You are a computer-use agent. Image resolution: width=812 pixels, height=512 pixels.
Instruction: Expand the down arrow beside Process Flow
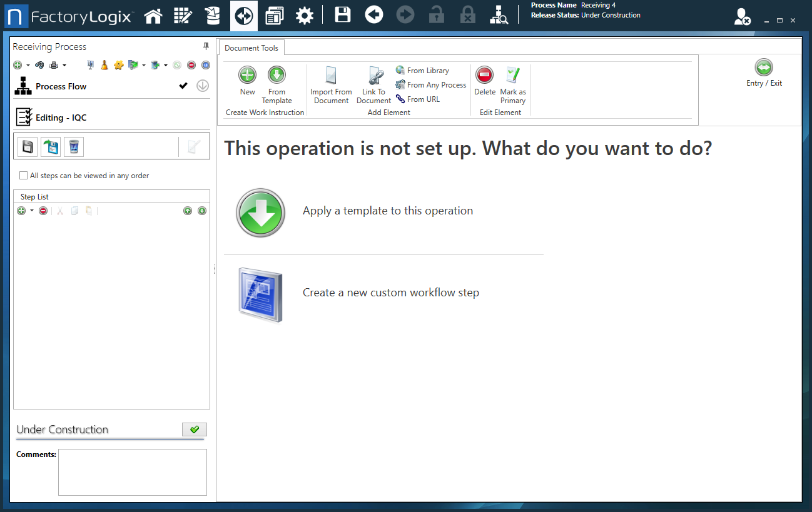point(201,86)
